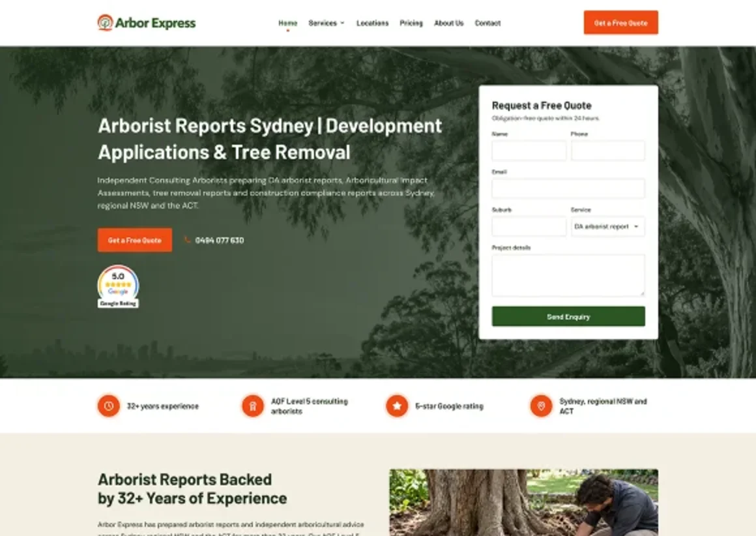Focus the Suburb input field

point(529,226)
